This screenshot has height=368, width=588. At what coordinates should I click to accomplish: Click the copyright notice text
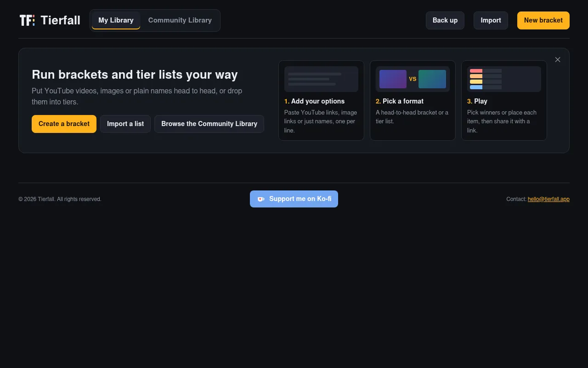point(60,199)
